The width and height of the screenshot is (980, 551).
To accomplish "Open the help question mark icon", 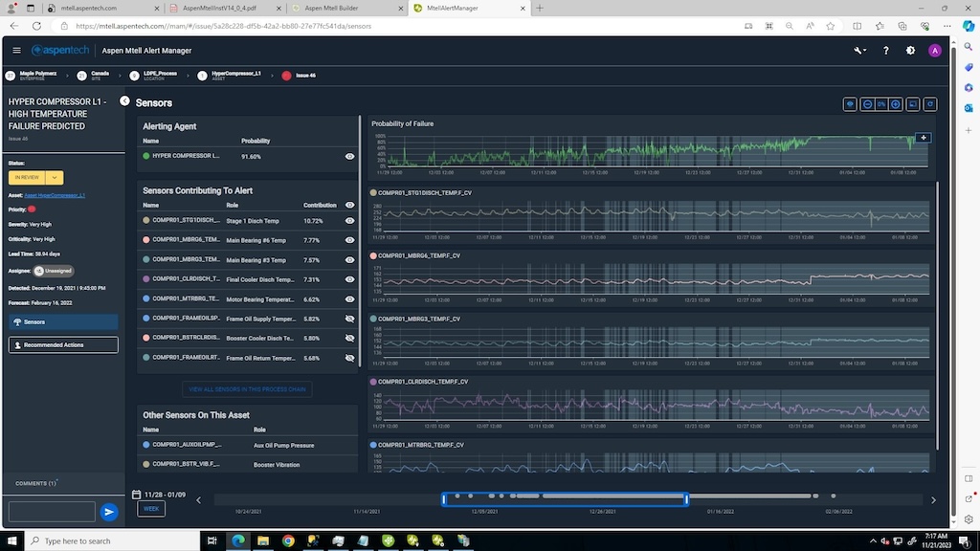I will tap(885, 51).
